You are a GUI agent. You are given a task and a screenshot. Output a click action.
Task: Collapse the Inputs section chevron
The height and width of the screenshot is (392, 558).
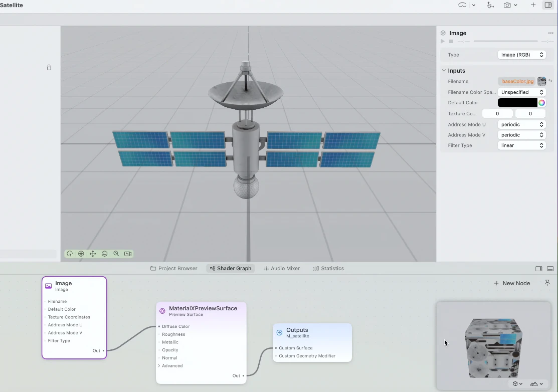click(444, 71)
